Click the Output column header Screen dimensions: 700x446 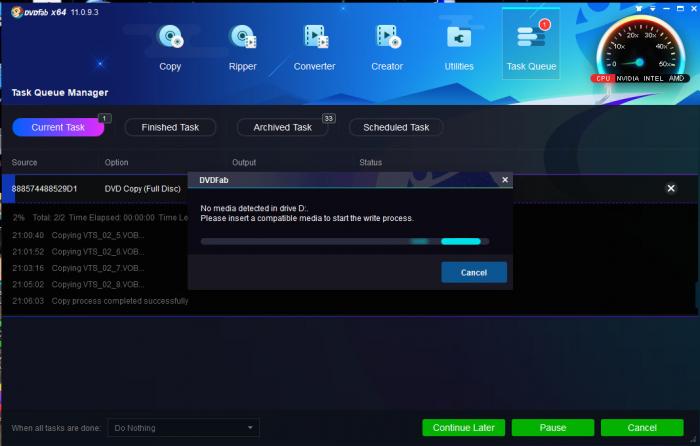244,163
